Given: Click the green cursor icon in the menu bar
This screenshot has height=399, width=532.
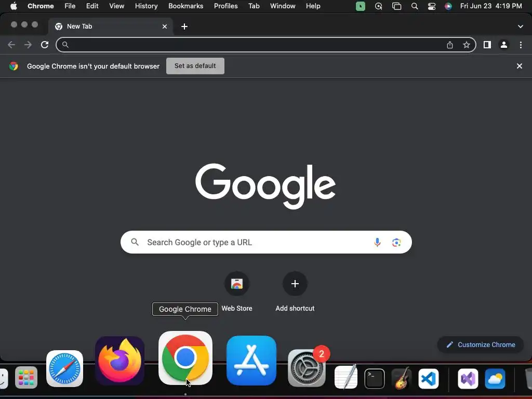Looking at the screenshot, I should pyautogui.click(x=361, y=6).
